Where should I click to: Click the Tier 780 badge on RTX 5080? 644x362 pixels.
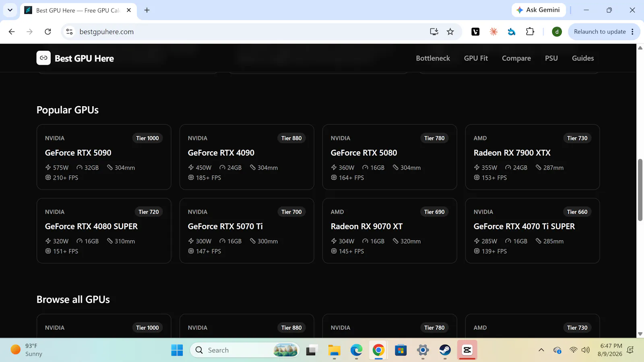click(434, 138)
